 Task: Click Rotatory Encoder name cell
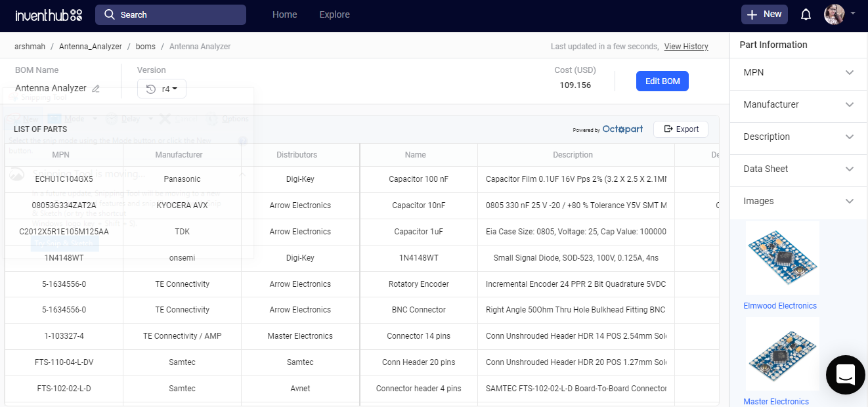click(x=418, y=284)
